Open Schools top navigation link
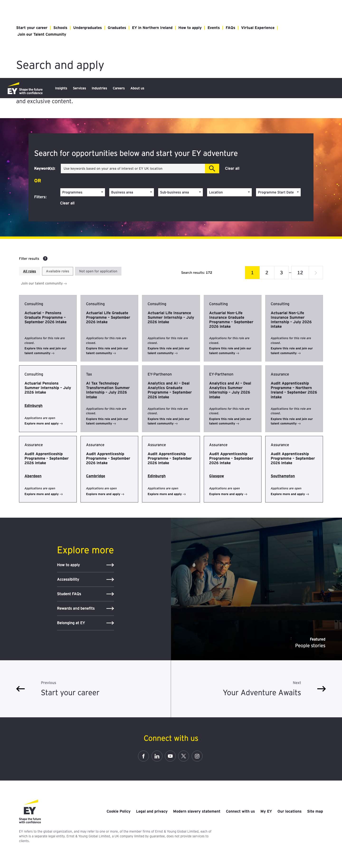Viewport: 342px width, 868px height. 60,28
